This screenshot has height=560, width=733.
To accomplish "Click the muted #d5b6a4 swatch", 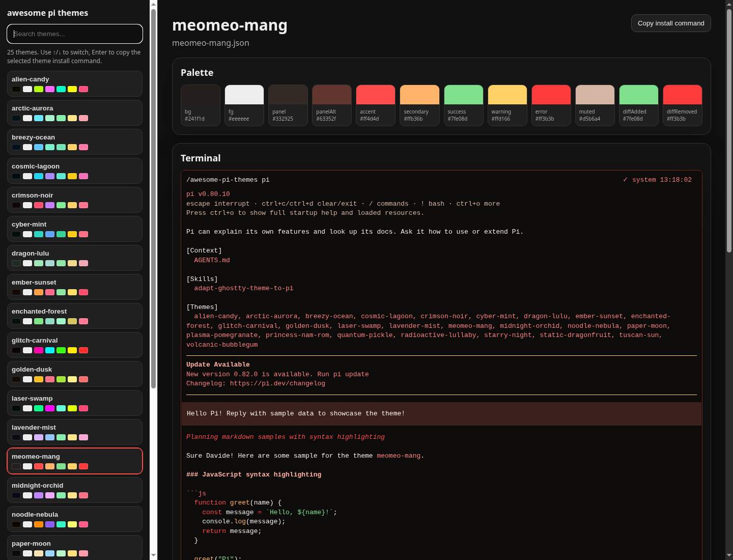I will point(595,105).
